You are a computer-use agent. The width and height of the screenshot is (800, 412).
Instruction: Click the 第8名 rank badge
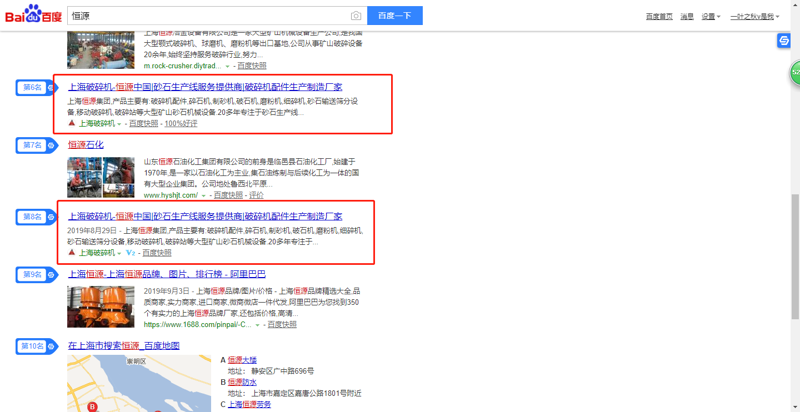click(x=35, y=217)
